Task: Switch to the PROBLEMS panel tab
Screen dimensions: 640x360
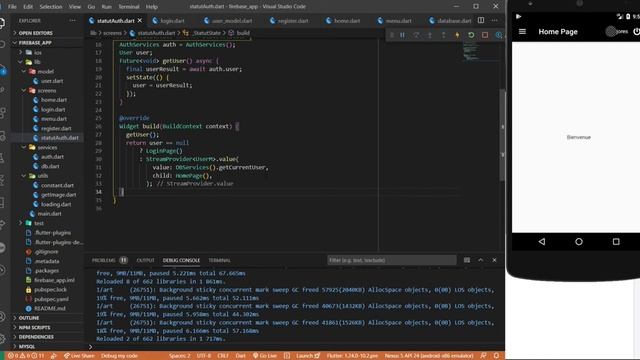Action: coord(104,260)
